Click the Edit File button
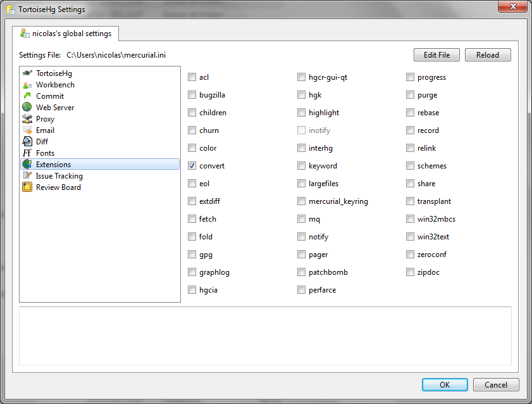The width and height of the screenshot is (532, 404). (x=436, y=55)
